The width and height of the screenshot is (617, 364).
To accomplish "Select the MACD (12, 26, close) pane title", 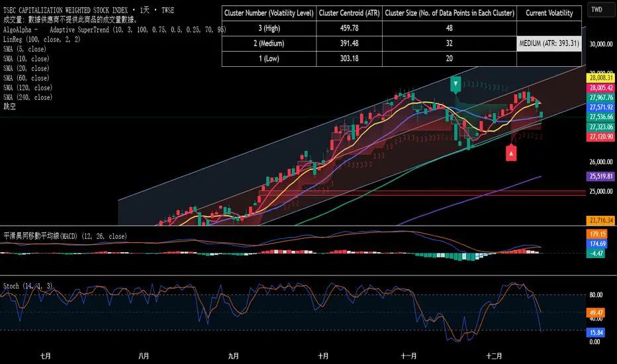I will click(74, 236).
